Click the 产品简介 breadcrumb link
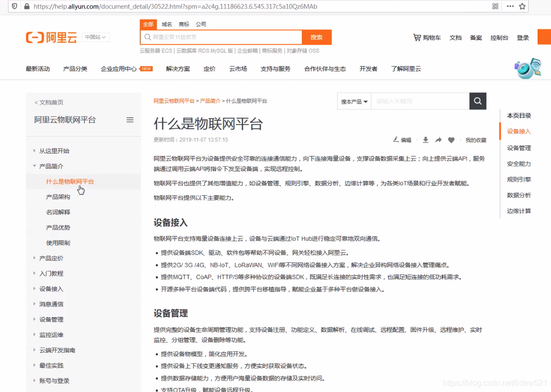The height and width of the screenshot is (392, 551). (210, 101)
